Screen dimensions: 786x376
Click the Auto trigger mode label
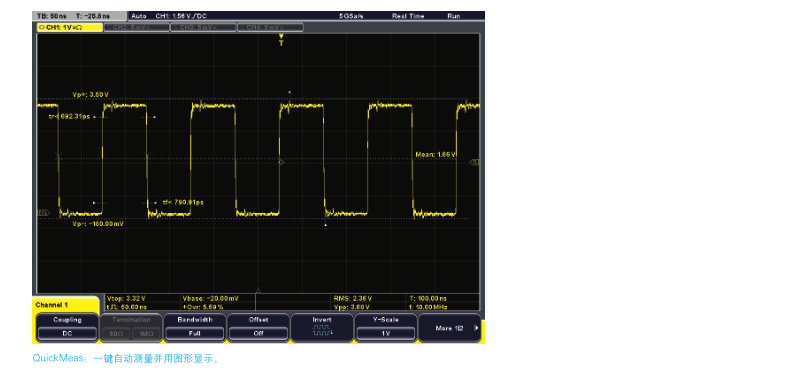[x=138, y=16]
